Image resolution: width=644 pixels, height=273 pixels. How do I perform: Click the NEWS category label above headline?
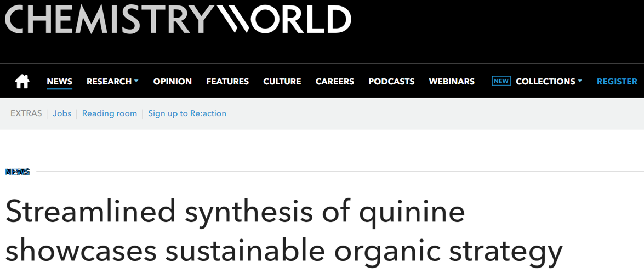tap(18, 172)
